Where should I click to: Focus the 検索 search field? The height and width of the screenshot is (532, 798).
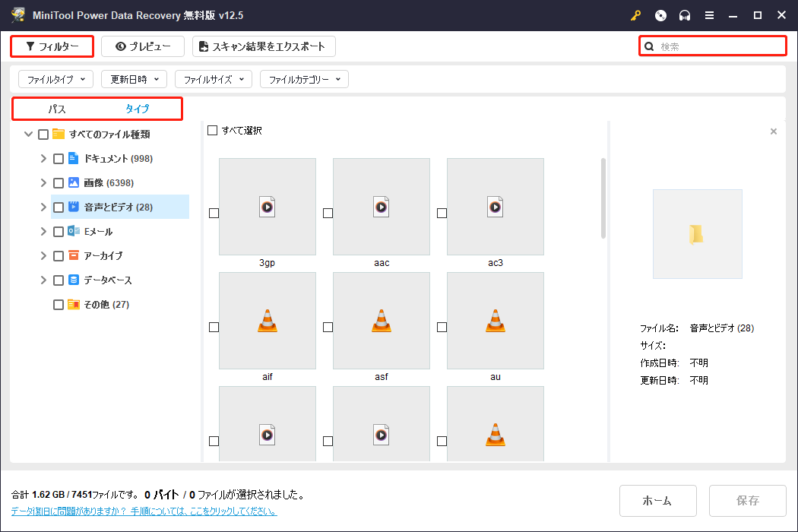coord(713,46)
